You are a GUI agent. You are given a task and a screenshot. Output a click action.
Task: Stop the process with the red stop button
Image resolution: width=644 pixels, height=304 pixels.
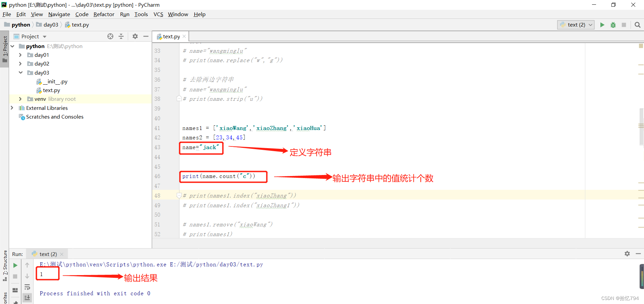click(624, 25)
